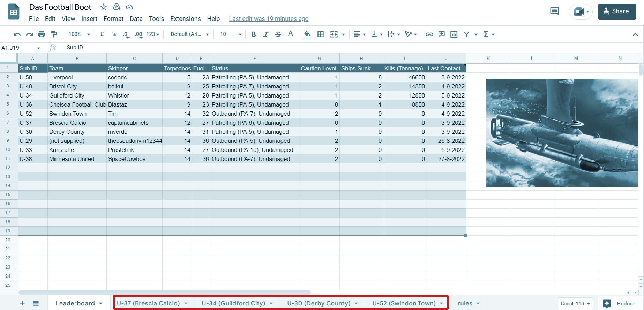Toggle strikethrough formatting
This screenshot has height=310, width=644.
278,34
